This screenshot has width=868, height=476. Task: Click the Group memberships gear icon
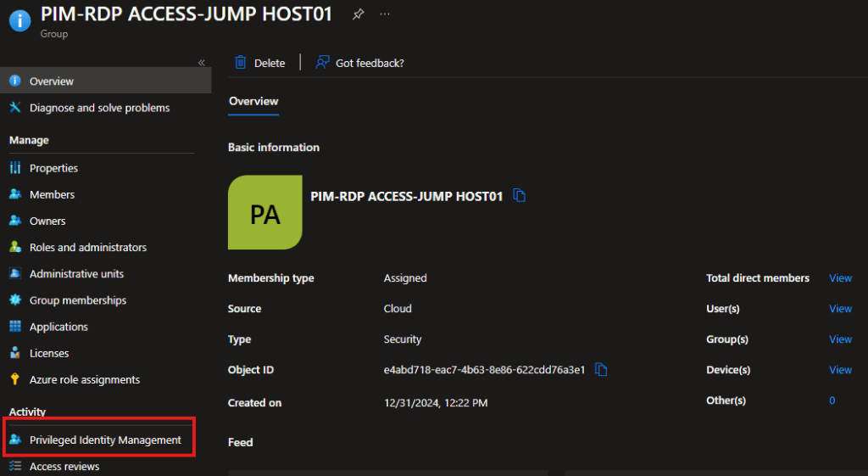(x=15, y=300)
